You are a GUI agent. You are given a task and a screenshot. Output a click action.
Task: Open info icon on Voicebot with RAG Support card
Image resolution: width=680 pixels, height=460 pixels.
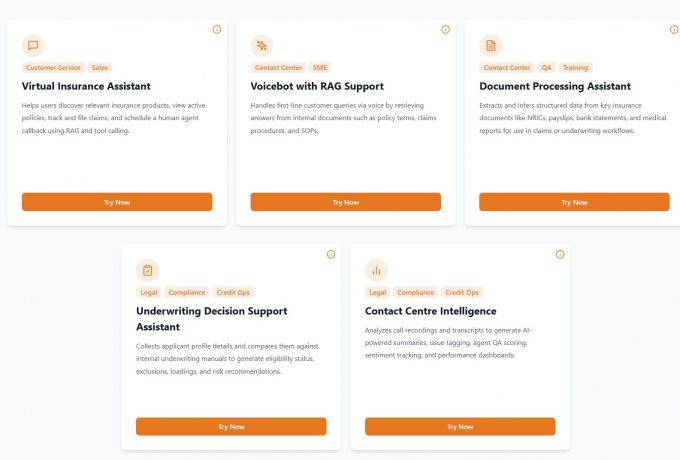[x=445, y=29]
